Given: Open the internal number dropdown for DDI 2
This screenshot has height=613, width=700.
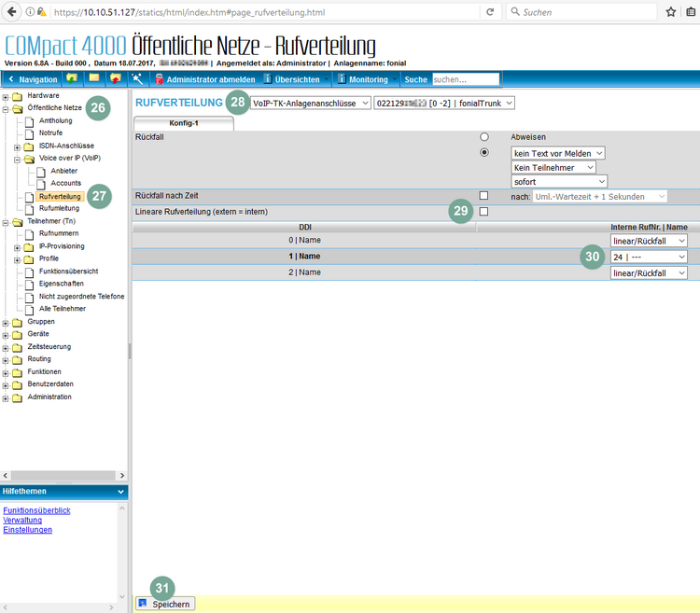Looking at the screenshot, I should 649,273.
